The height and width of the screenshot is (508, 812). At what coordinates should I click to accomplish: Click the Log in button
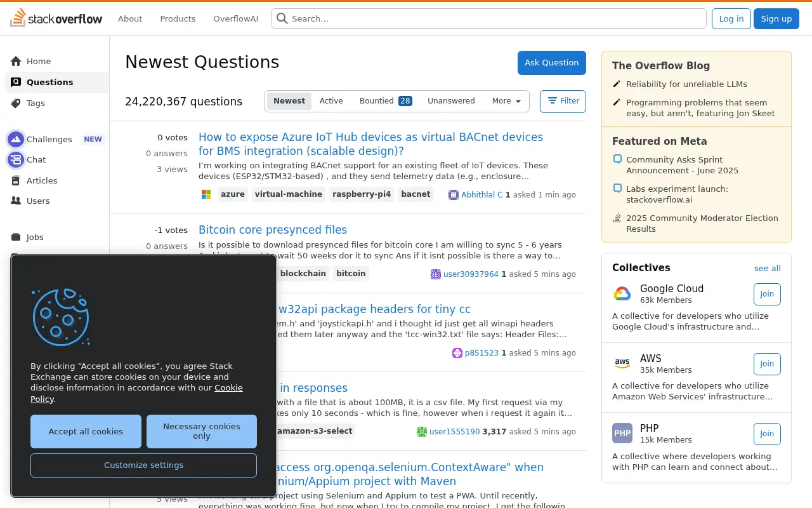pyautogui.click(x=731, y=18)
